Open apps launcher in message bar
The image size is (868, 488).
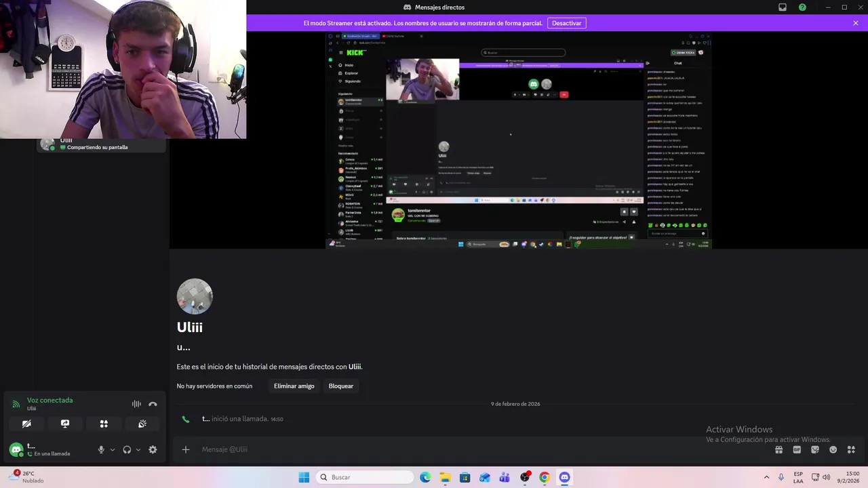(851, 449)
